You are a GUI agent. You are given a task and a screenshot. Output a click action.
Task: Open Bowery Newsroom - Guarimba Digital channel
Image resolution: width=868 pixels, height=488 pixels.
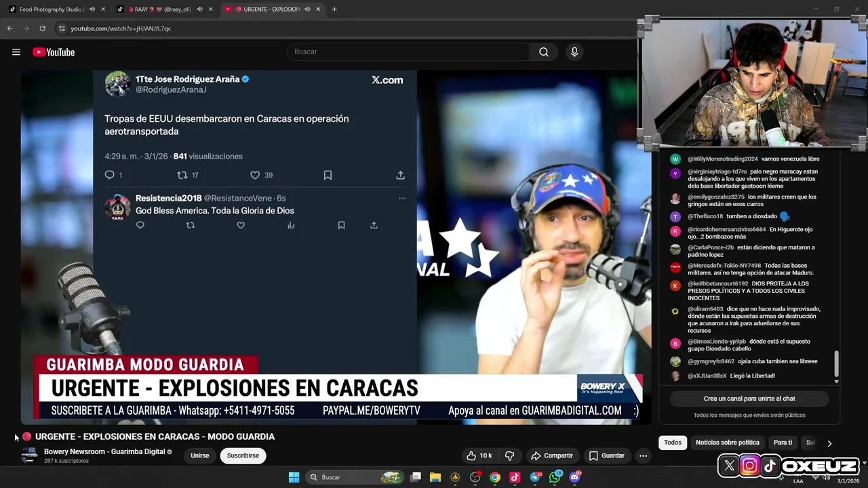(x=104, y=451)
